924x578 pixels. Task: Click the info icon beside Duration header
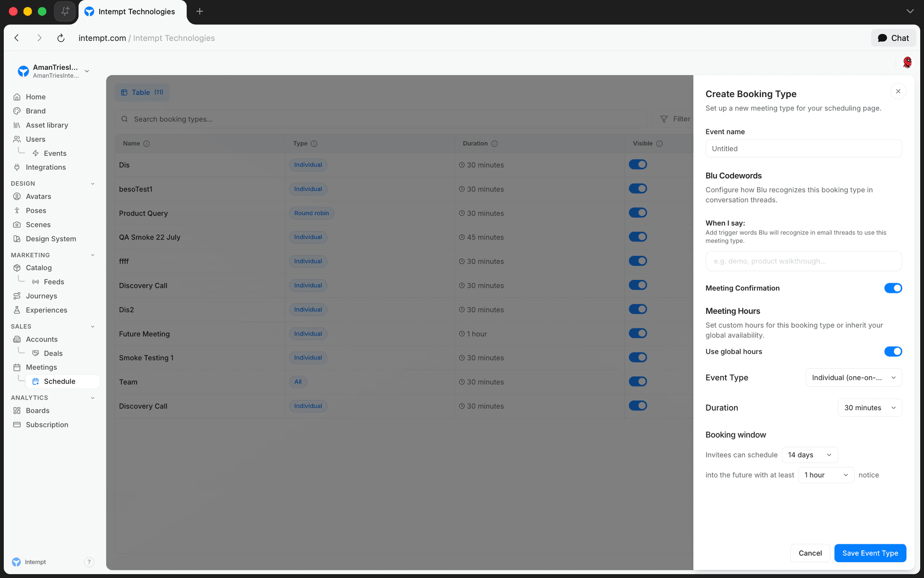point(494,143)
